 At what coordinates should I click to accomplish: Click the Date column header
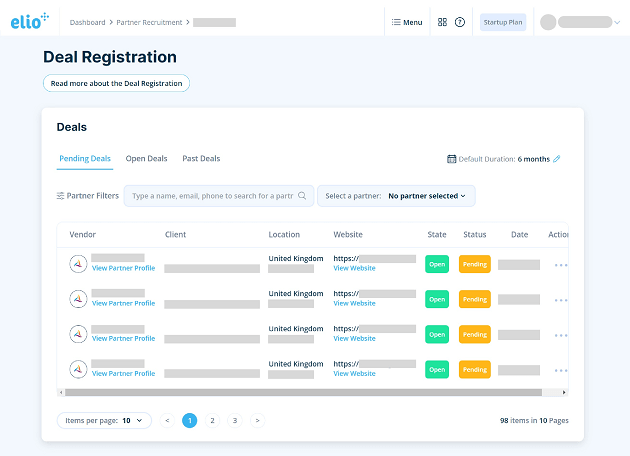520,235
